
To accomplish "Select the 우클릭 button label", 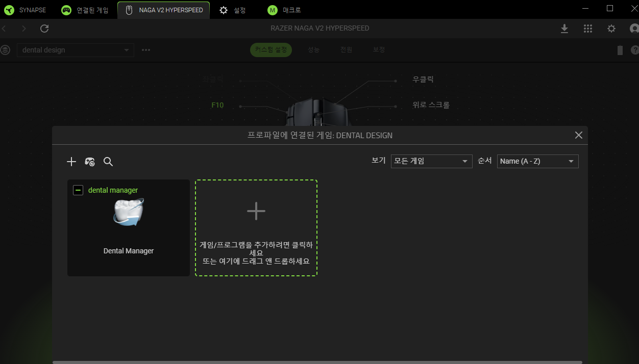I will coord(423,80).
